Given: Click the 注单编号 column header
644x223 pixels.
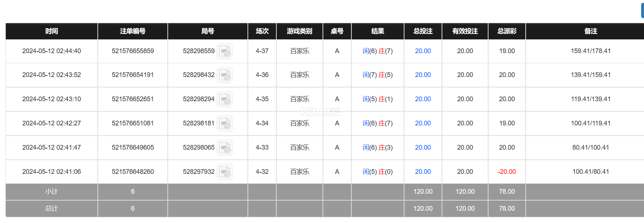Looking at the screenshot, I should coord(133,31).
